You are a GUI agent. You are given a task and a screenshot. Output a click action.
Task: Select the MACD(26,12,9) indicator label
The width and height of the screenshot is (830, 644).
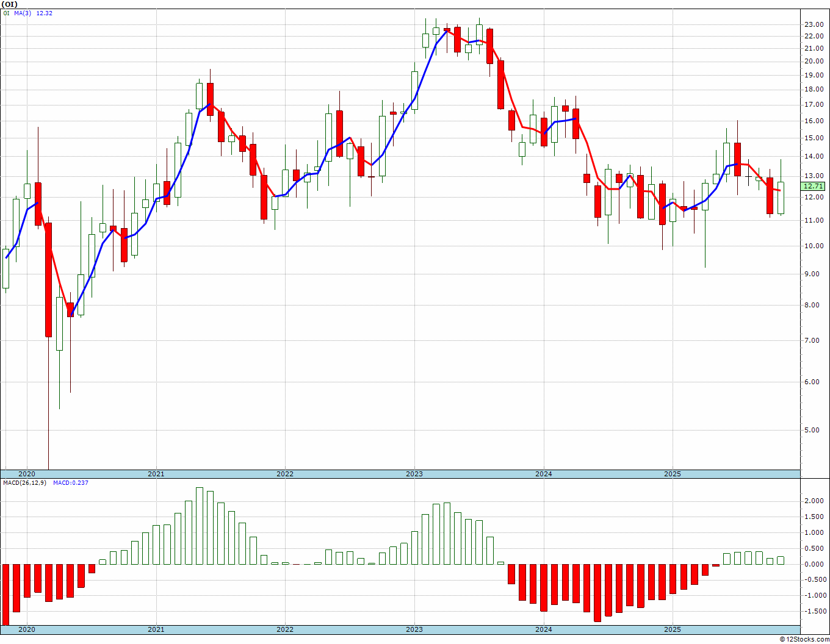[x=24, y=483]
